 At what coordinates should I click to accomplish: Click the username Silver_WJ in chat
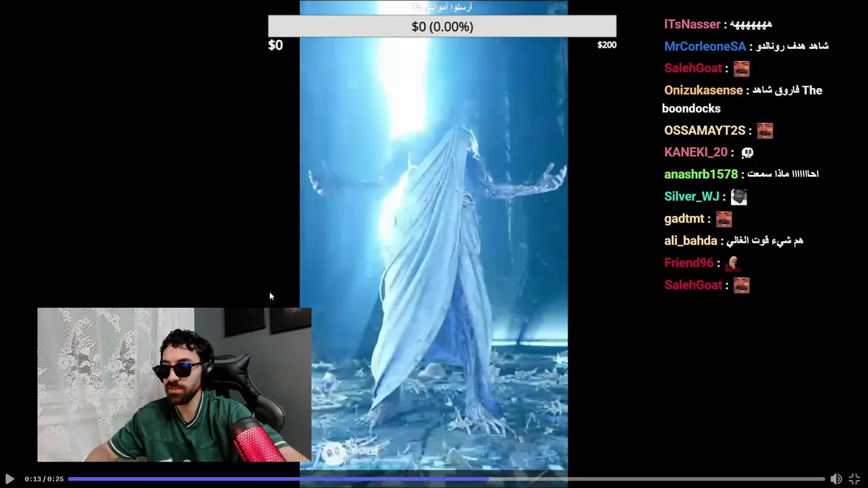pos(692,197)
